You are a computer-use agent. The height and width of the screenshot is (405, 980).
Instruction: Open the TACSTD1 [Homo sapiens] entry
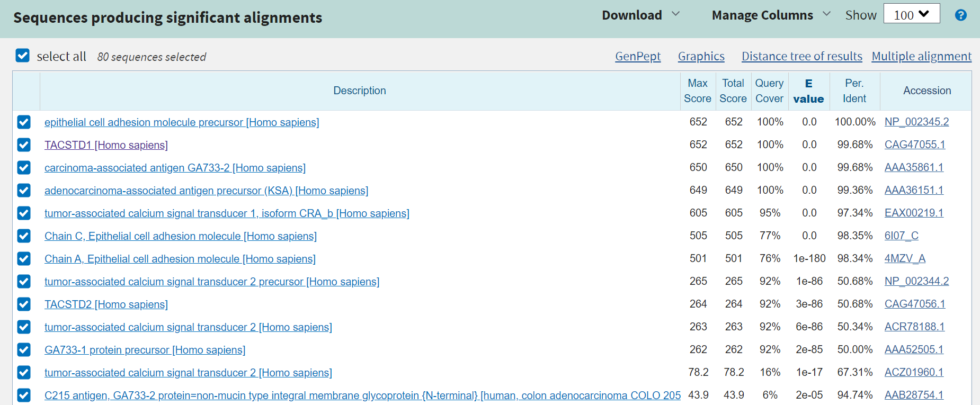click(106, 145)
